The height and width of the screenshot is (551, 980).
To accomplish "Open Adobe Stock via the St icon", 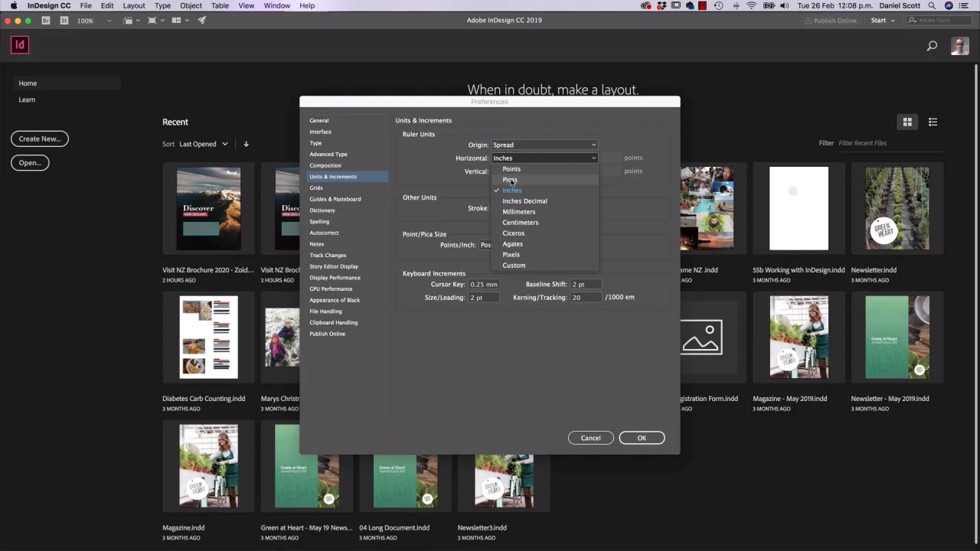I will tap(64, 21).
